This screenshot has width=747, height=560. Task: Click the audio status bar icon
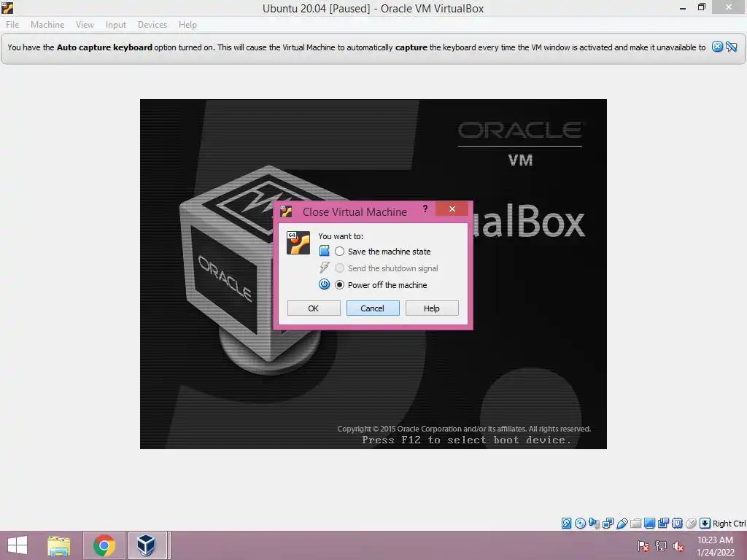(x=594, y=524)
